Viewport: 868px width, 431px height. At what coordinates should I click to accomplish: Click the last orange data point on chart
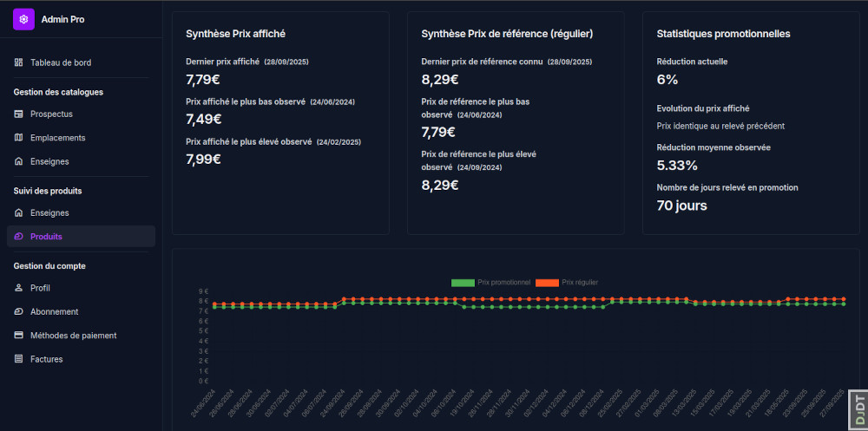(844, 299)
